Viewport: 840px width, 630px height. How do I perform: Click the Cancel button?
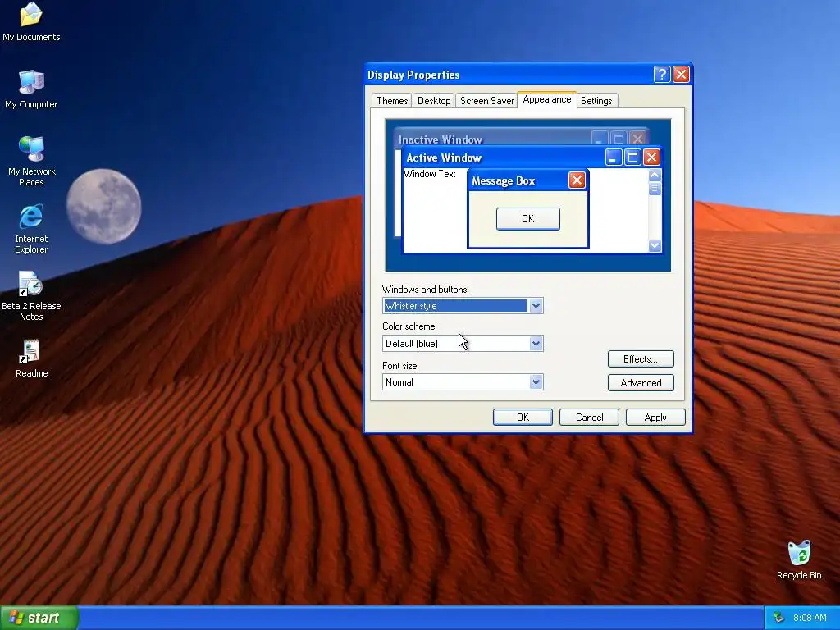589,418
